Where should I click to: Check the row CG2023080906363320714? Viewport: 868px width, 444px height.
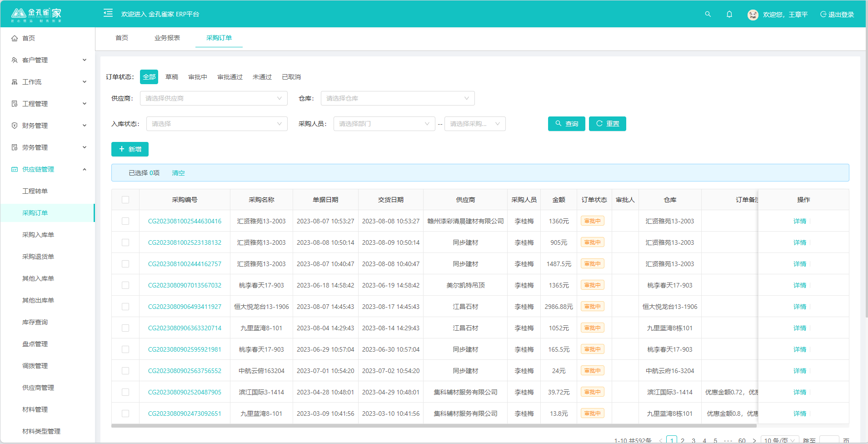125,328
